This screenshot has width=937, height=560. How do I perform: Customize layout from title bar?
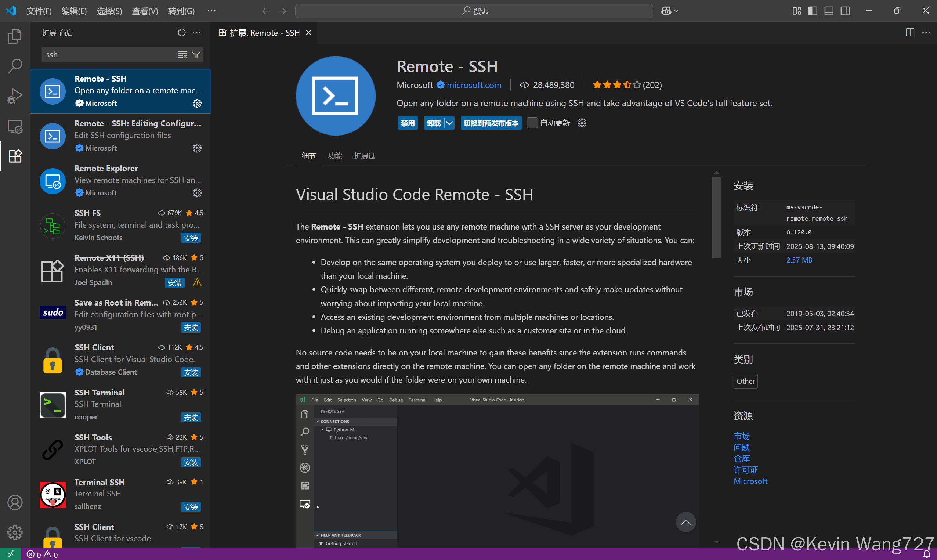click(x=797, y=11)
